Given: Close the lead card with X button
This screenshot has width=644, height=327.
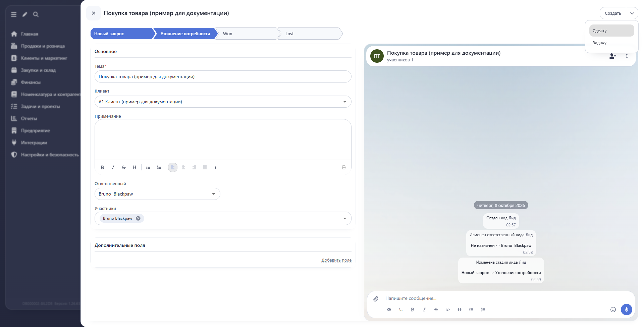Looking at the screenshot, I should pos(94,13).
